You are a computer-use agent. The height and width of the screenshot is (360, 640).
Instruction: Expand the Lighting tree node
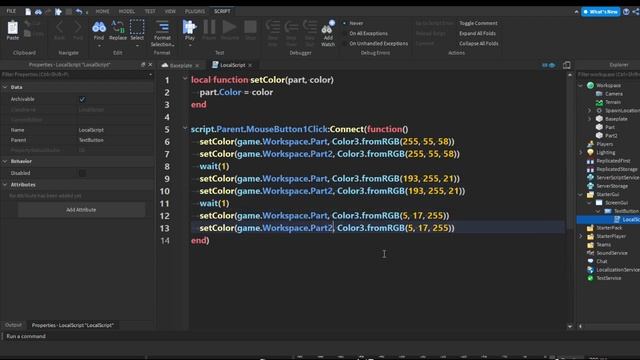tap(581, 152)
